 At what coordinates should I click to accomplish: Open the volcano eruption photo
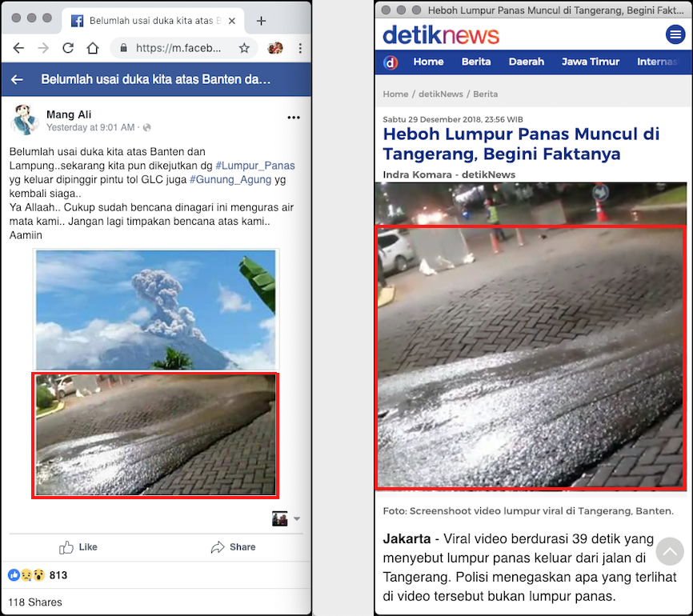[155, 309]
